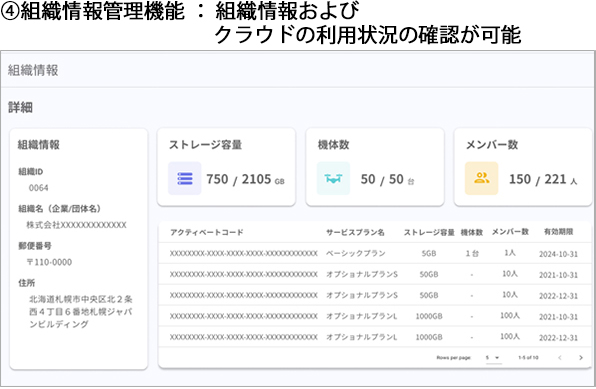596x389 pixels.
Task: Click the ストレージ容量 card title
Action: 205,145
